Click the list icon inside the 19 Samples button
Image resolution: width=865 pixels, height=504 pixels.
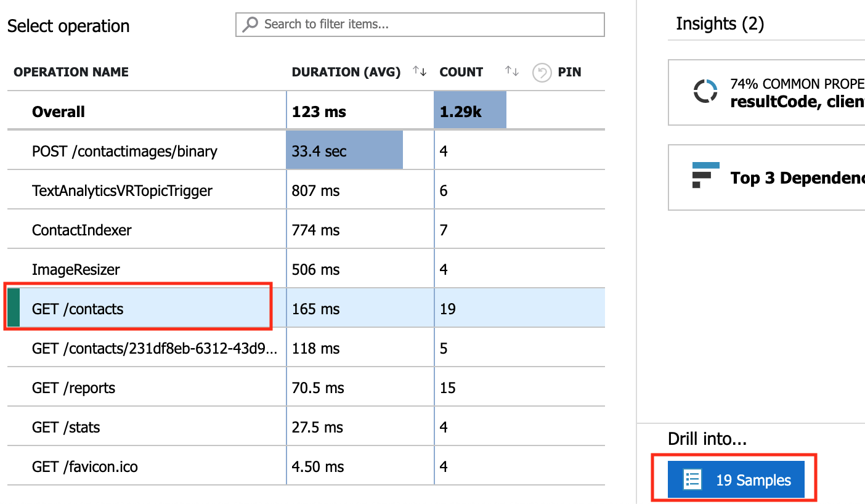(692, 479)
